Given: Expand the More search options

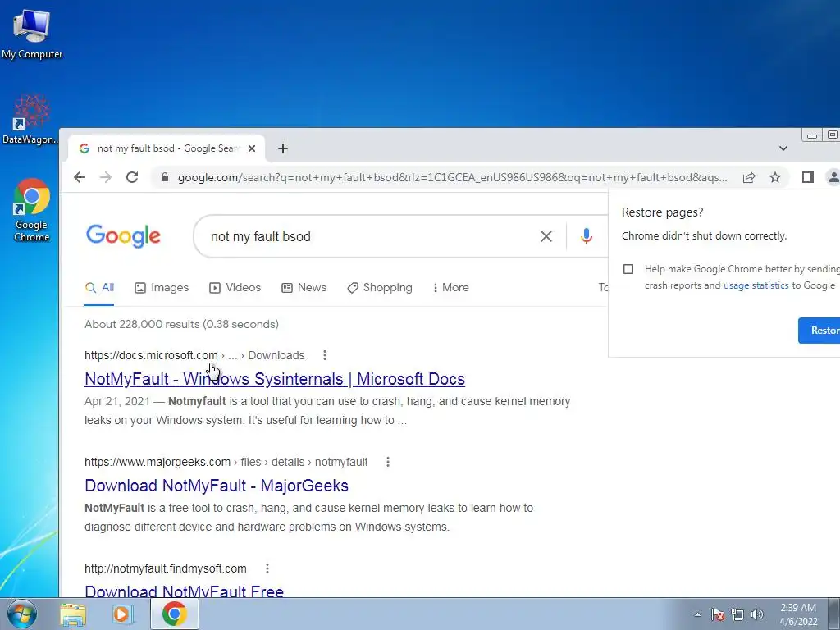Looking at the screenshot, I should coord(450,288).
